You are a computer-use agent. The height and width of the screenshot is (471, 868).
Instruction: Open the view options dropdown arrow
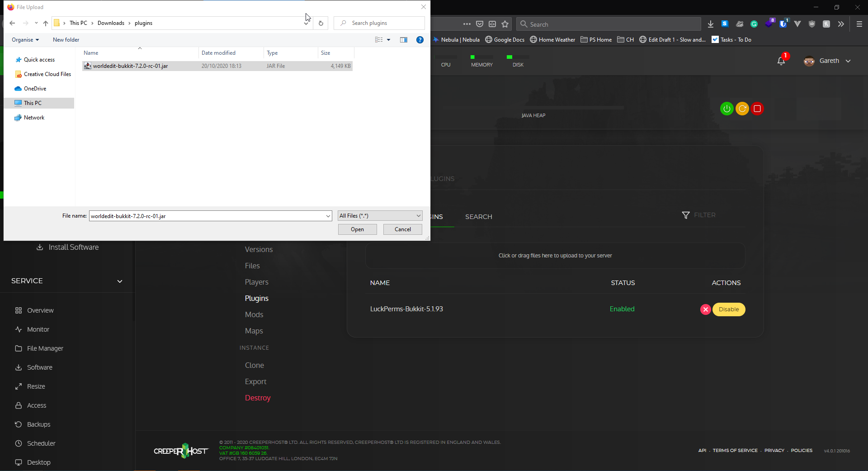pos(388,40)
